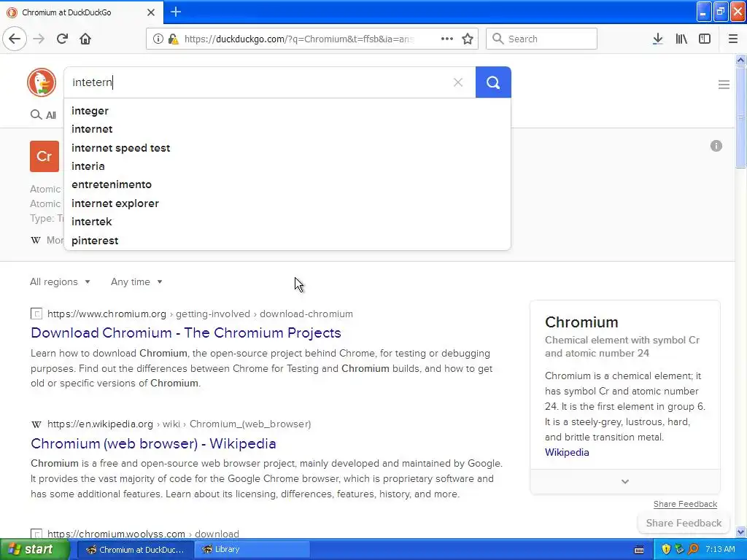Go back with the browser back arrow
This screenshot has width=747, height=560.
tap(15, 39)
